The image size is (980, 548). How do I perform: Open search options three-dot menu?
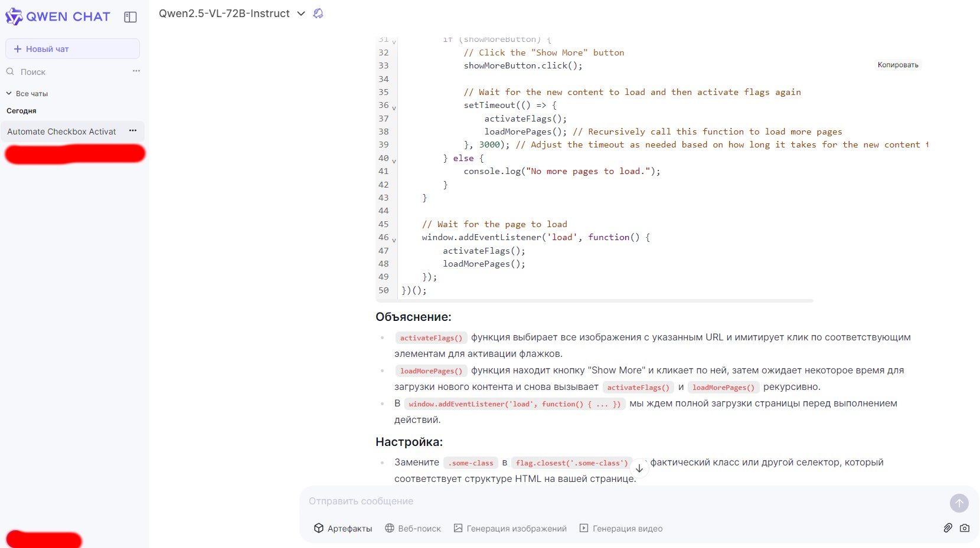pyautogui.click(x=136, y=71)
